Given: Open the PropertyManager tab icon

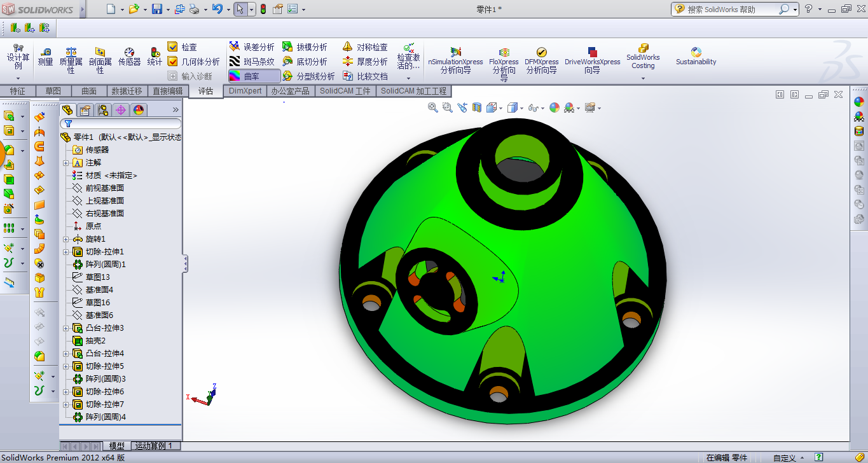Looking at the screenshot, I should (85, 110).
